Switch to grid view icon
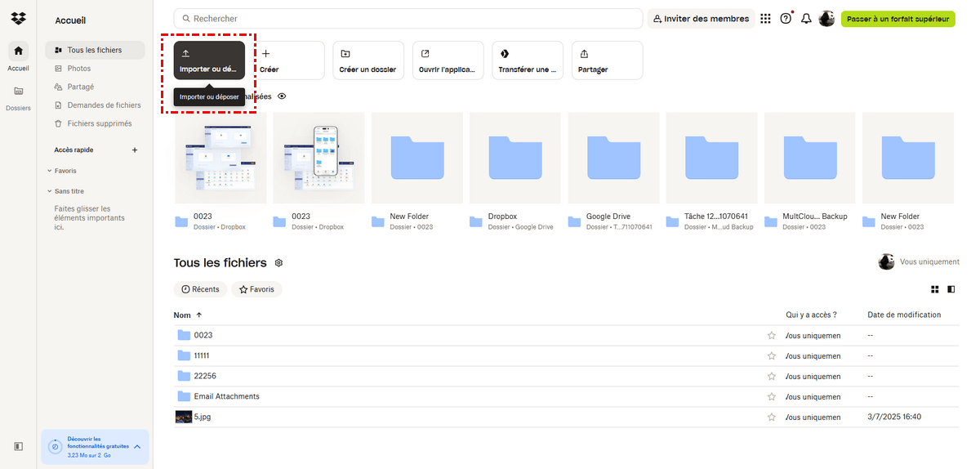The image size is (980, 469). click(x=935, y=289)
